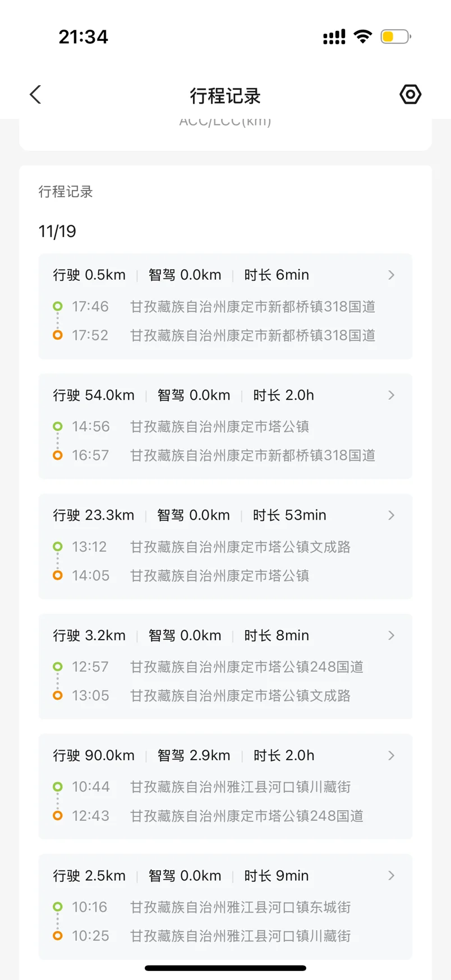Tap the 行程记录 page title
Viewport: 451px width, 980px height.
(x=225, y=96)
